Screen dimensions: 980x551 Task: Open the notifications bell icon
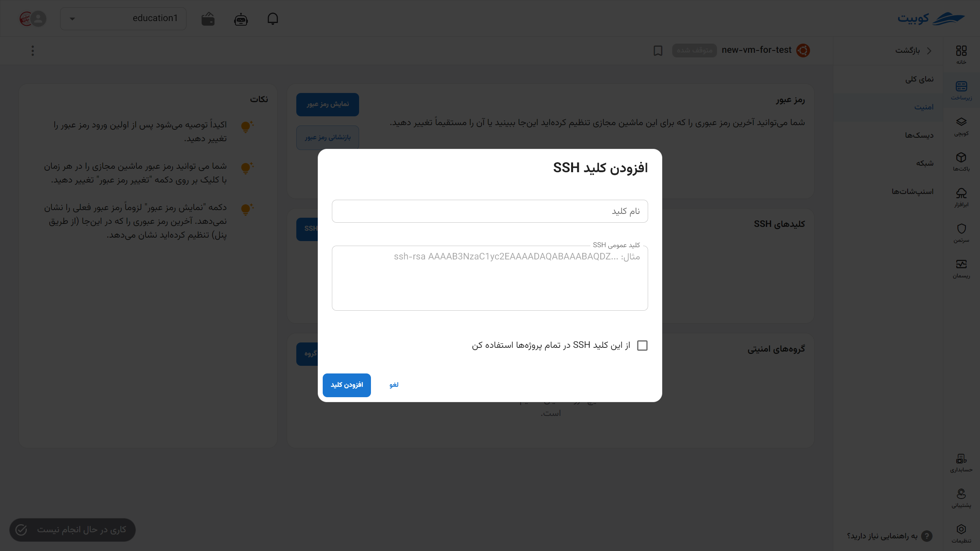click(x=273, y=18)
